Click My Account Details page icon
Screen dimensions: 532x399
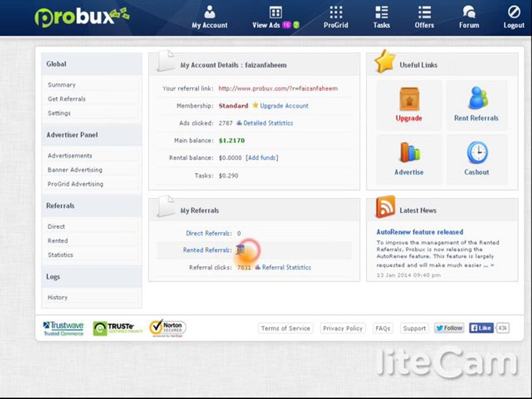pyautogui.click(x=166, y=61)
